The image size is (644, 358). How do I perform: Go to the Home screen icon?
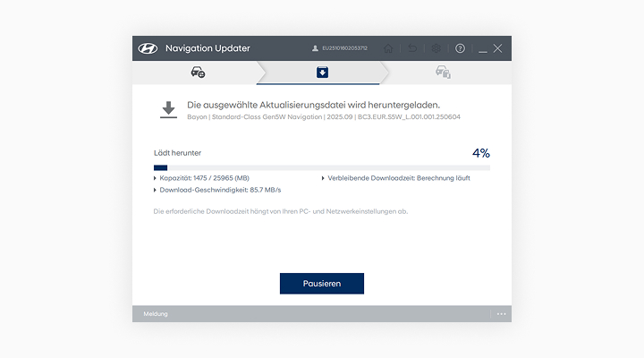point(388,48)
